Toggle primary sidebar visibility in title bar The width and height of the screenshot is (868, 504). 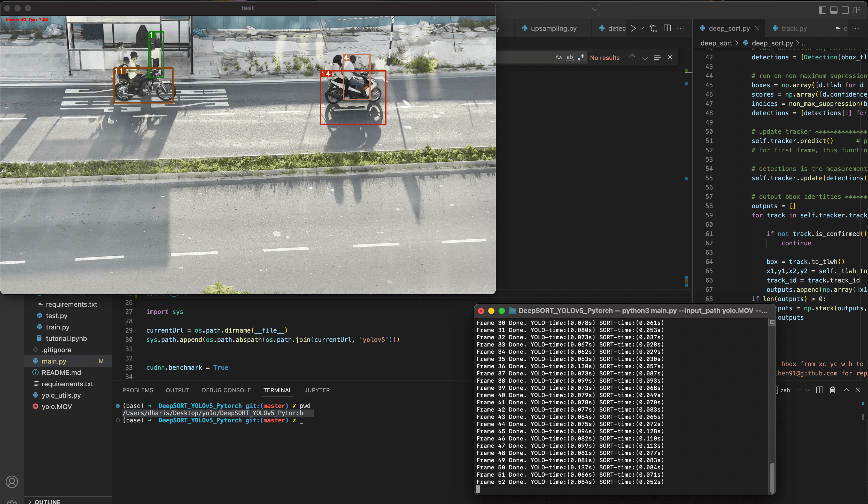[822, 10]
